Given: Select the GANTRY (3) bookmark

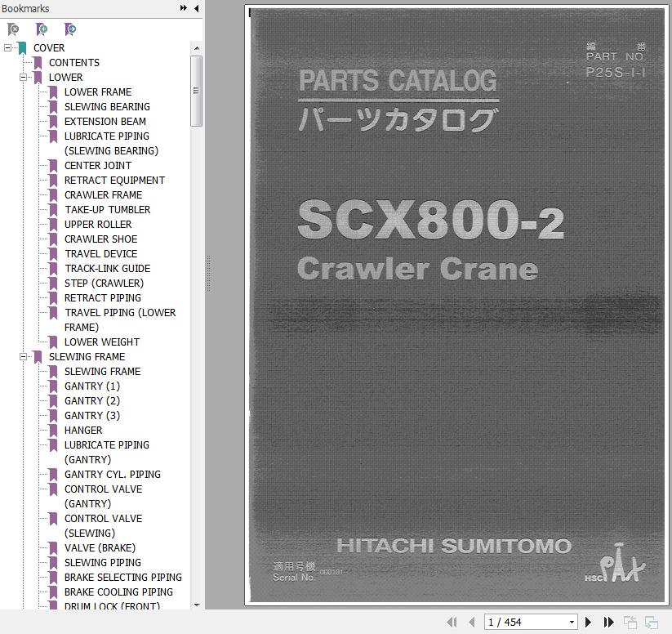Looking at the screenshot, I should (92, 416).
